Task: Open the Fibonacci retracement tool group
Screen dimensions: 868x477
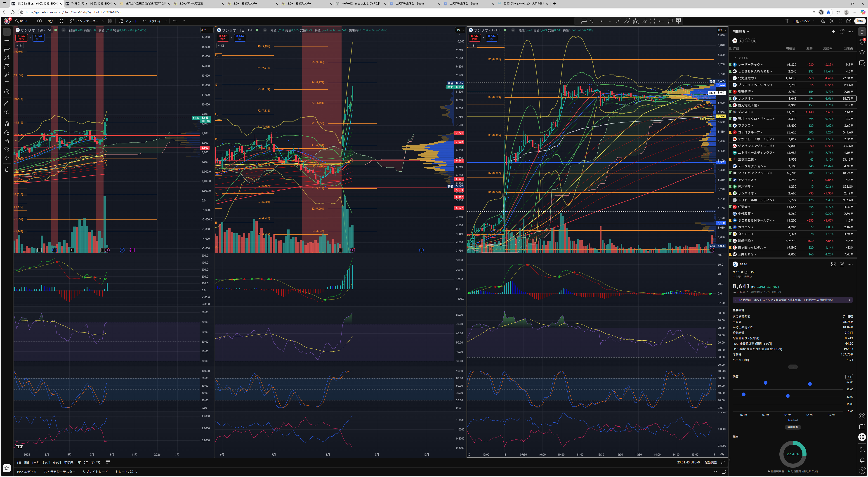Action: click(7, 49)
